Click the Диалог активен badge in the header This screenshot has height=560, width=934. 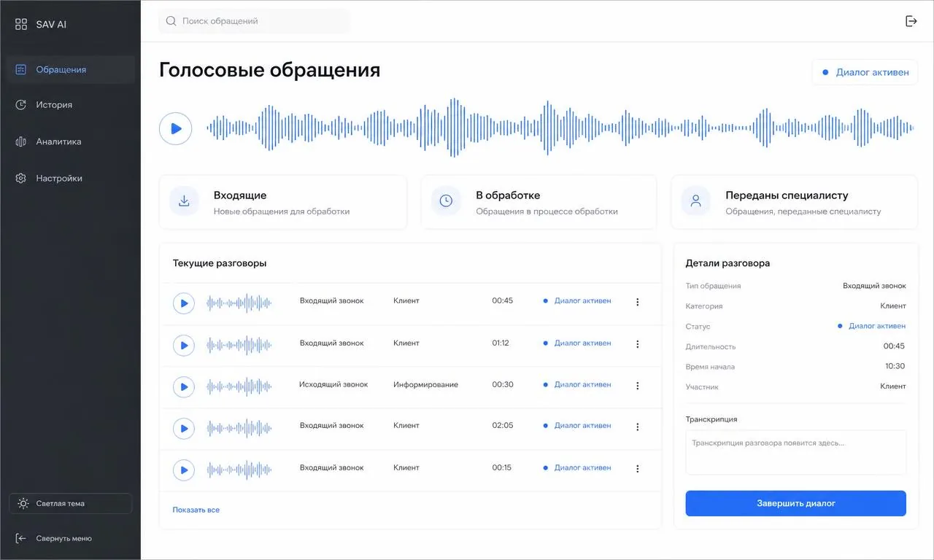point(865,72)
